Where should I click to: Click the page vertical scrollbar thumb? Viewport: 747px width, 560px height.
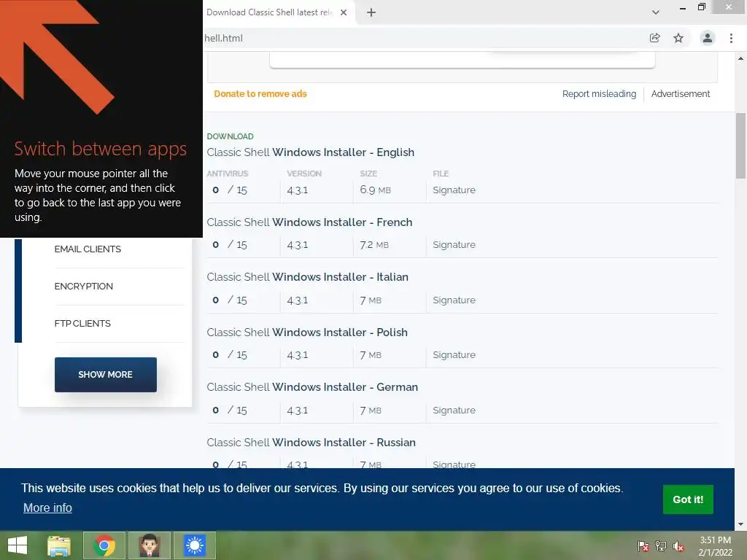(741, 146)
